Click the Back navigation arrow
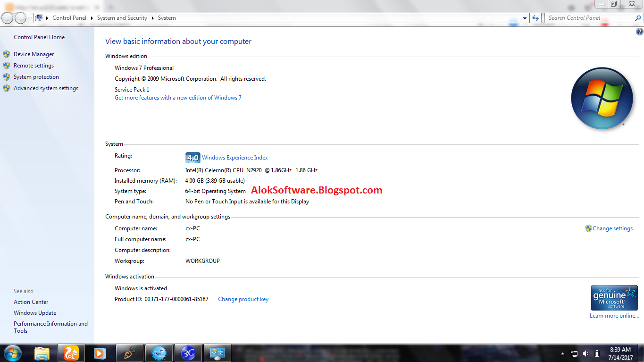This screenshot has width=644, height=362. pyautogui.click(x=7, y=18)
